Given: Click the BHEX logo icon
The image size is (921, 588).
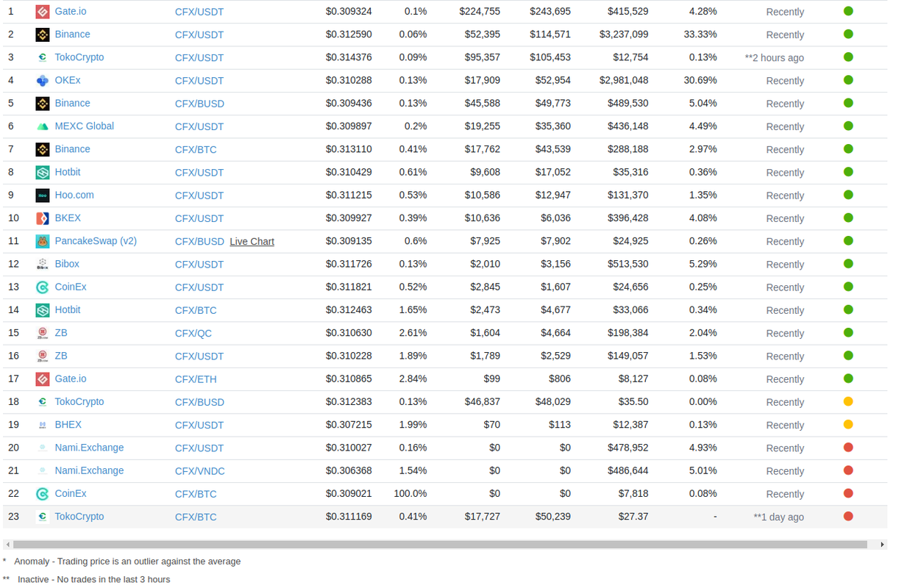Looking at the screenshot, I should 43,425.
